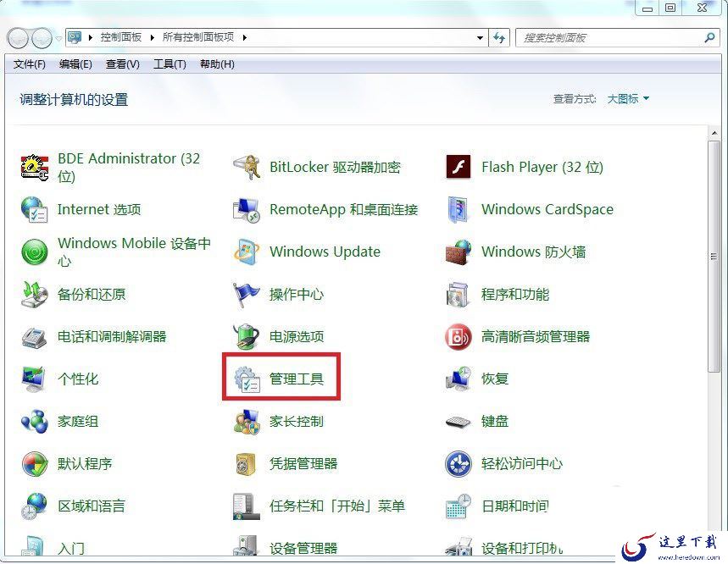This screenshot has width=728, height=564.
Task: Open the Windows Update icon
Action: [246, 252]
